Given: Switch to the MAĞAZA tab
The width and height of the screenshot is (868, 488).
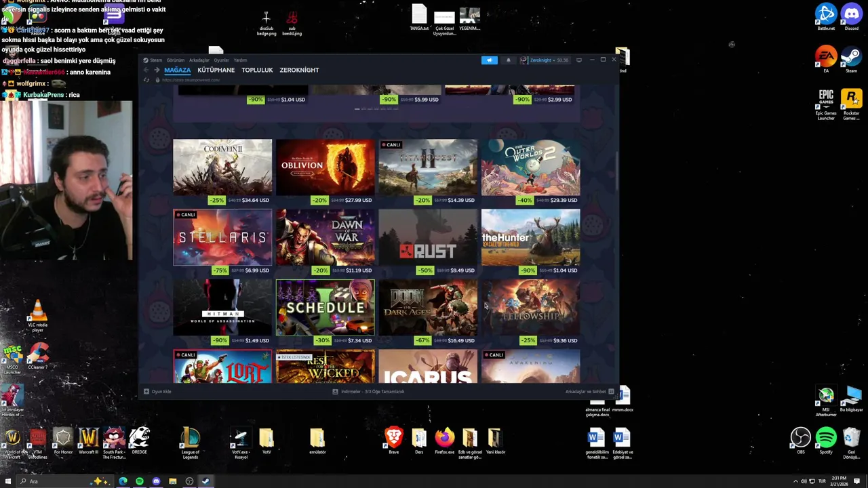Looking at the screenshot, I should click(x=177, y=70).
